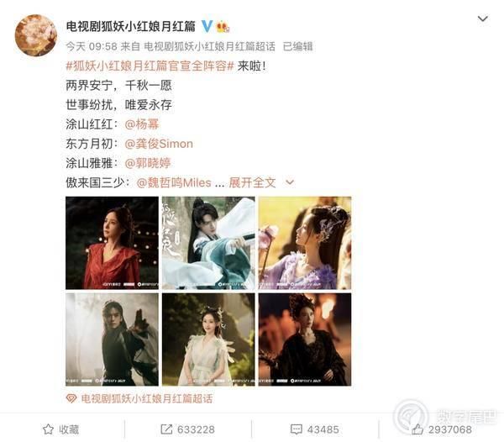The width and height of the screenshot is (504, 442).
Task: Click the super topic diamond icon
Action: tap(71, 398)
